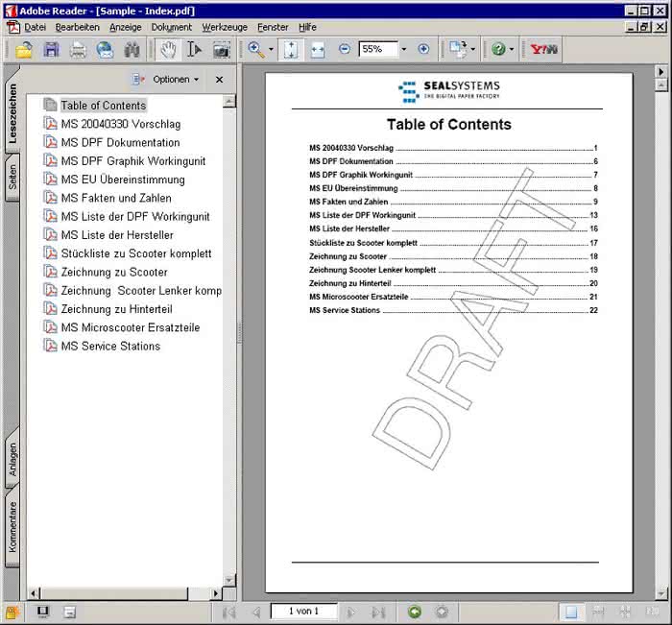The width and height of the screenshot is (672, 625).
Task: Close the bookmarks panel with X
Action: tap(220, 80)
